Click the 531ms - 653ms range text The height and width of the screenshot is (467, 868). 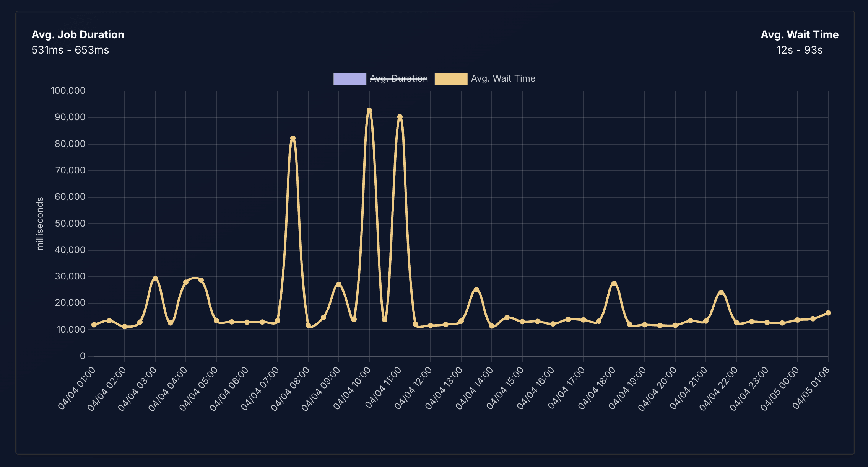70,50
